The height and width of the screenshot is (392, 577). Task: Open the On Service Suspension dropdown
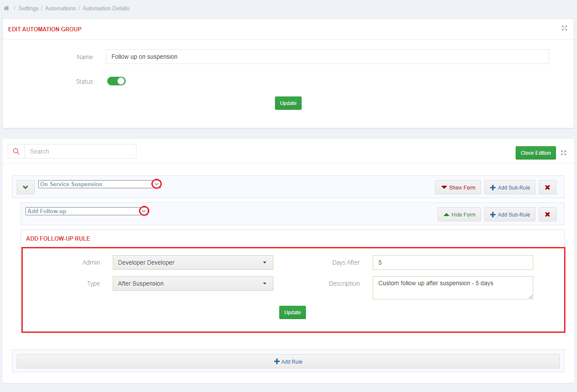tap(100, 184)
